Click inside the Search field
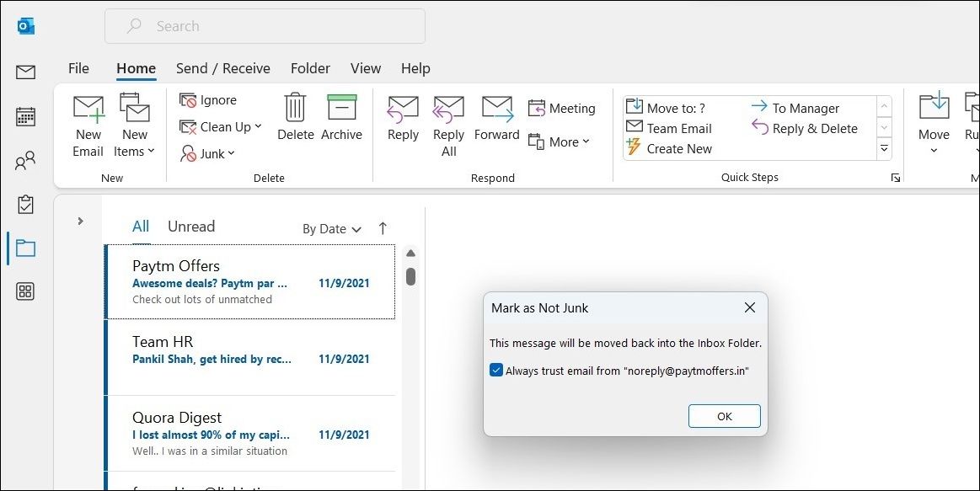The width and height of the screenshot is (980, 491). click(264, 26)
